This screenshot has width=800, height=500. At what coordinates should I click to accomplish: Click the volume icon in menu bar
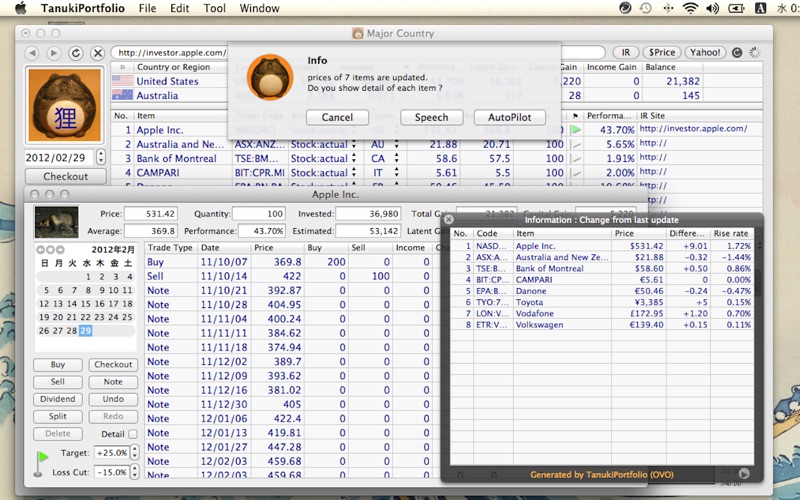712,8
